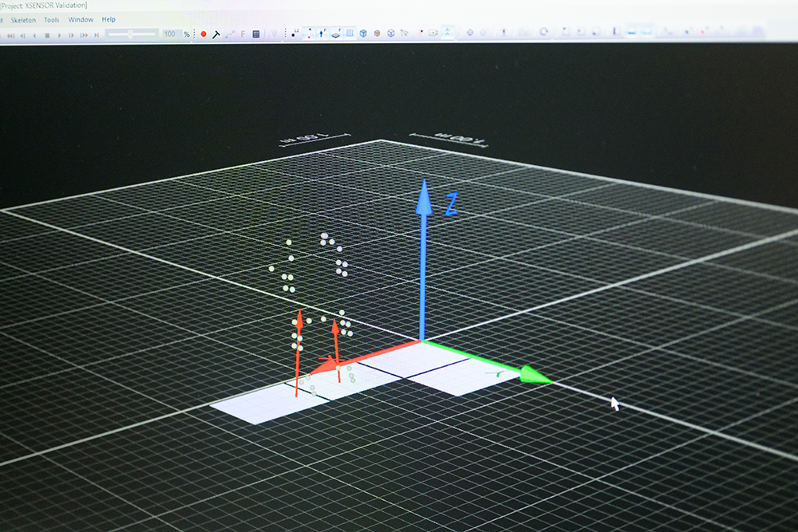Stop playback with the square stop button
798x532 pixels.
[x=47, y=35]
